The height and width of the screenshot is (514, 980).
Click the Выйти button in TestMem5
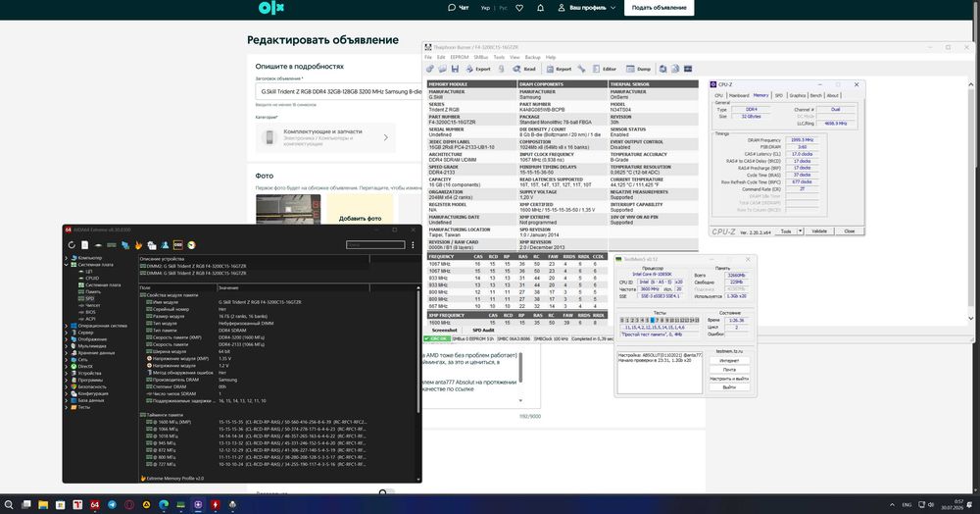coord(729,387)
